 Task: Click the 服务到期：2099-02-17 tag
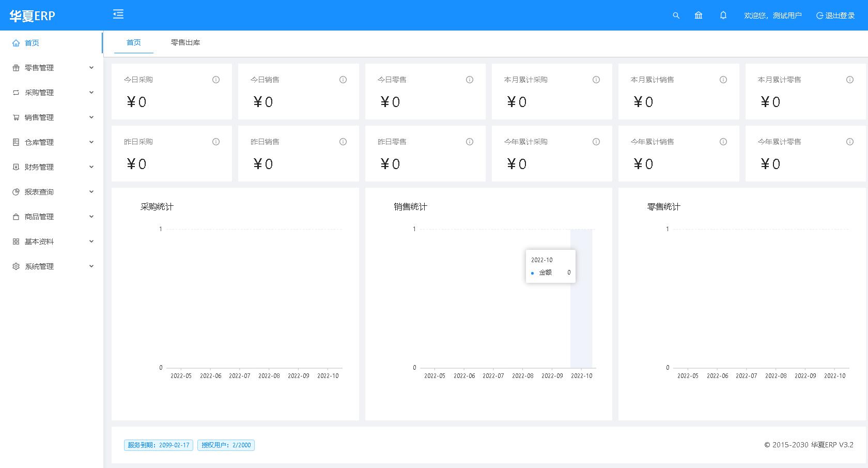pyautogui.click(x=159, y=445)
